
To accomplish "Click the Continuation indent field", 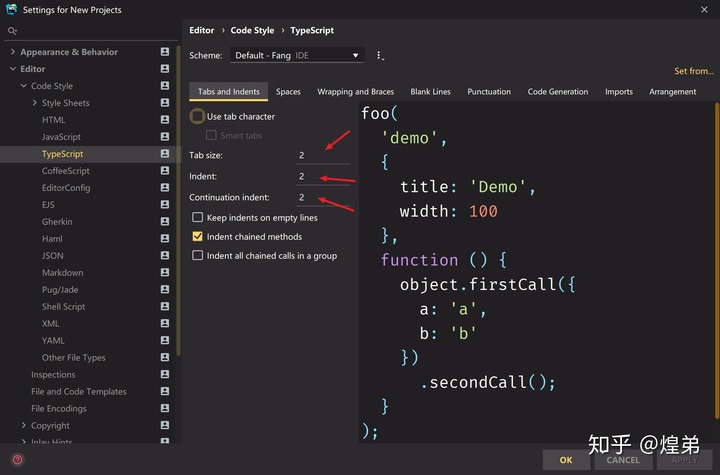I will 323,198.
